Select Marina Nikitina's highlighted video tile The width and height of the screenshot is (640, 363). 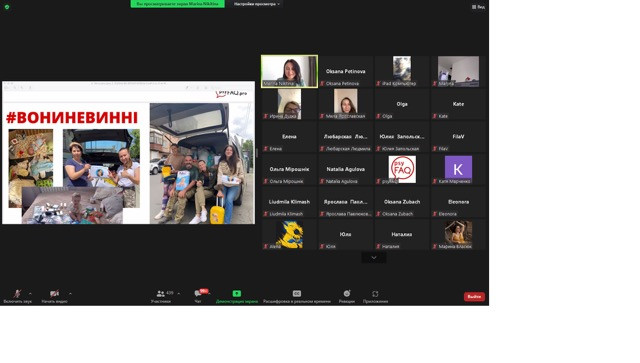coord(289,71)
